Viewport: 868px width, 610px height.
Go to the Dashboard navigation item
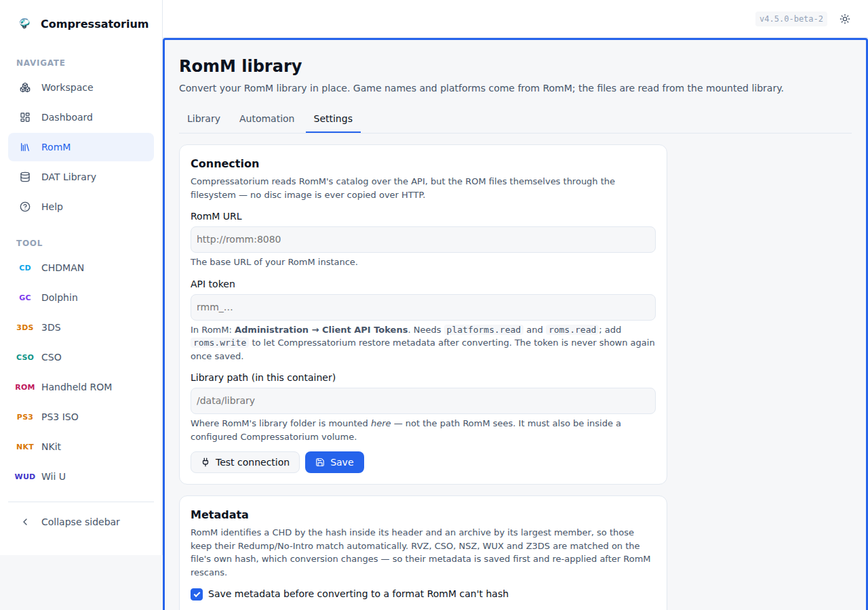pyautogui.click(x=81, y=117)
